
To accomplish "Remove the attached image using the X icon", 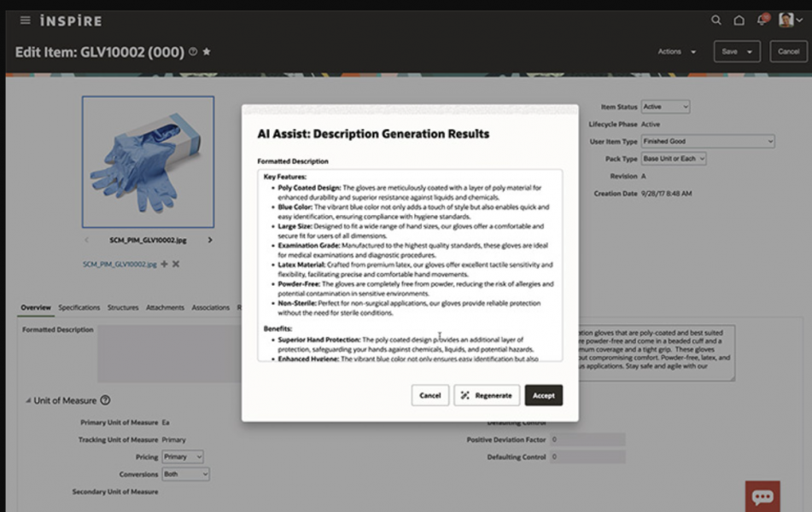I will (176, 265).
